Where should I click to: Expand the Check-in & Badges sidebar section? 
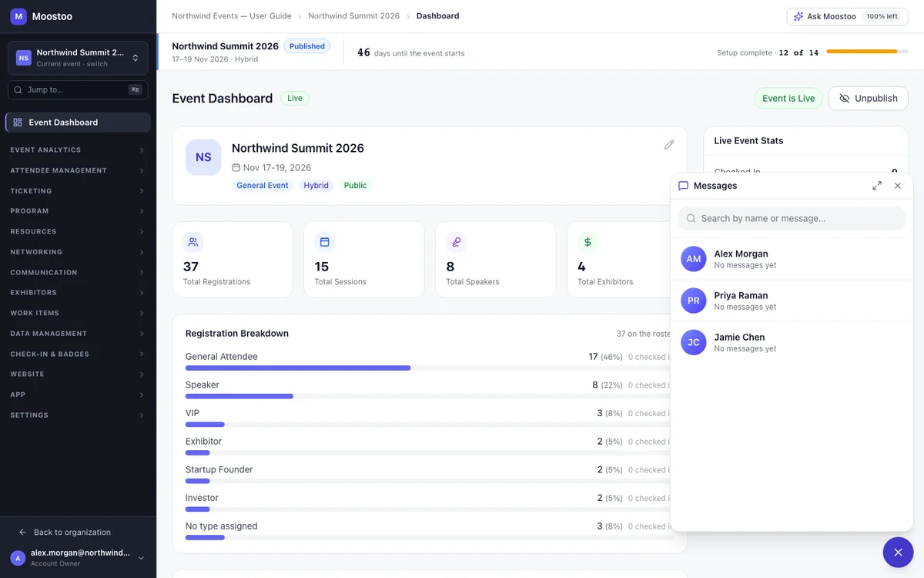tap(78, 355)
